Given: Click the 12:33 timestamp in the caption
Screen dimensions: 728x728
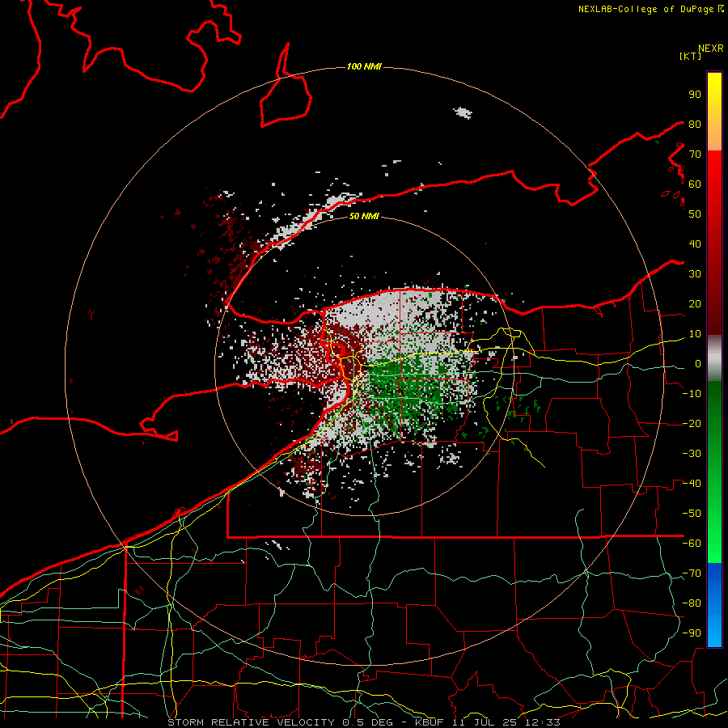Looking at the screenshot, I should (541, 722).
